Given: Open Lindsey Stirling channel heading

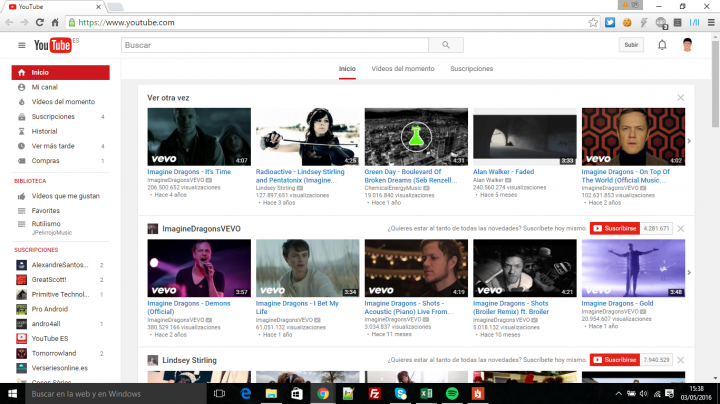Looking at the screenshot, I should click(x=189, y=360).
